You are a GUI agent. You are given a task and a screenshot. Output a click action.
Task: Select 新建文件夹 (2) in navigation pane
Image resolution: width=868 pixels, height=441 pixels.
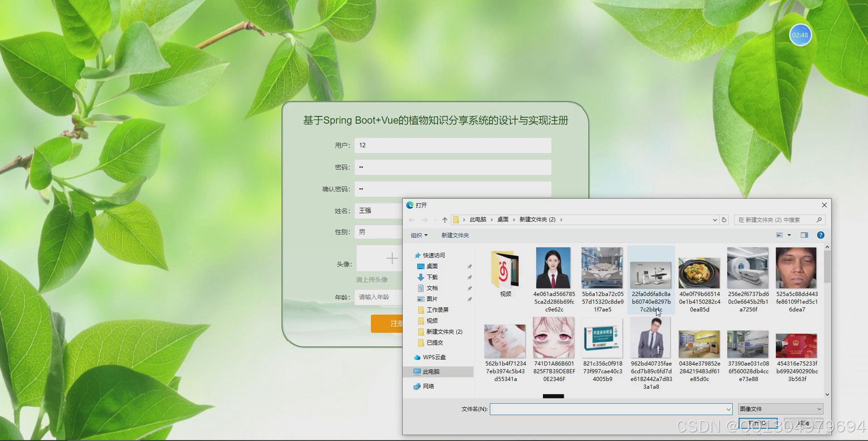click(x=444, y=332)
